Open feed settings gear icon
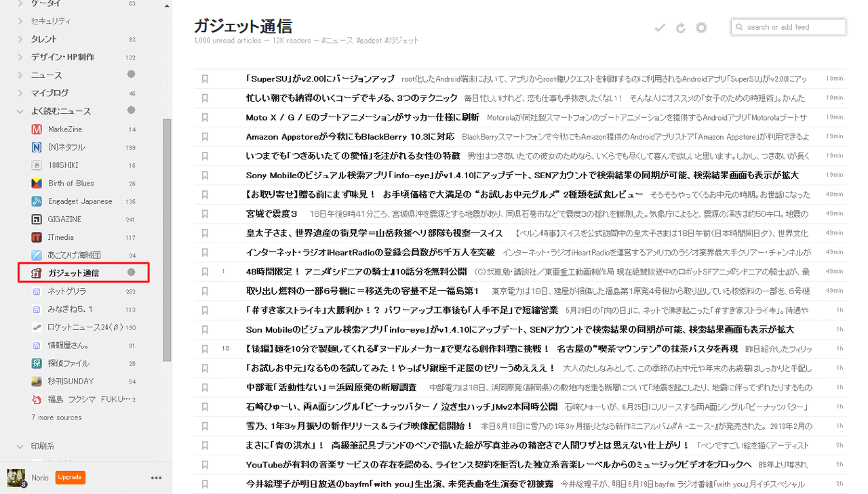 [x=701, y=28]
